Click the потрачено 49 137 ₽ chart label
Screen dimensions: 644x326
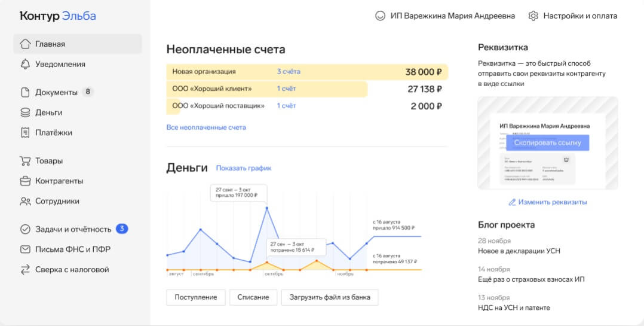click(x=394, y=258)
